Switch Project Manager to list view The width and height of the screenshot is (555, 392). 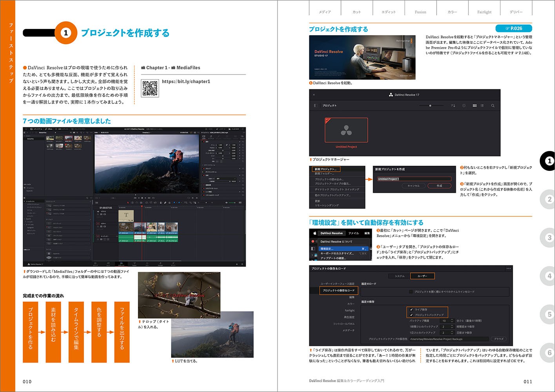coord(482,105)
